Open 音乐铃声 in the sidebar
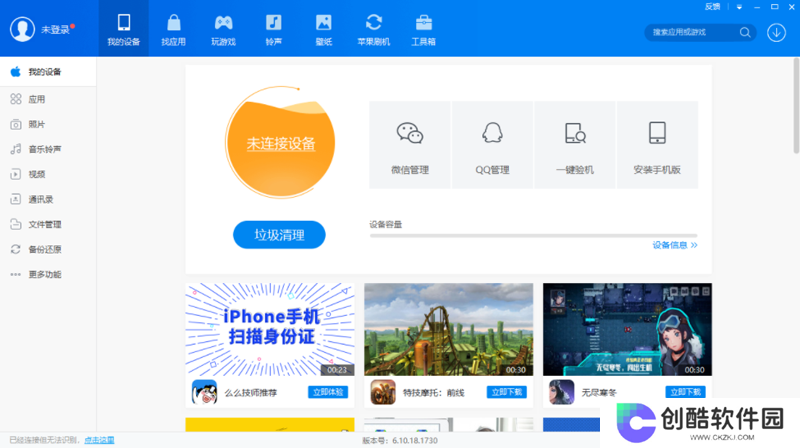Image resolution: width=800 pixels, height=448 pixels. click(x=48, y=149)
